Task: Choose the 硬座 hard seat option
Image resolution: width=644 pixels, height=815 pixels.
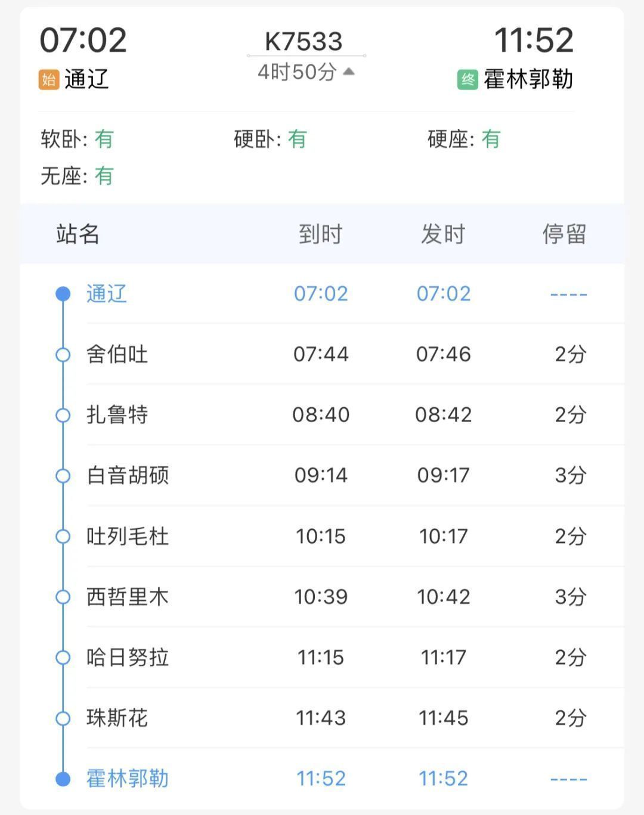Action: click(463, 140)
